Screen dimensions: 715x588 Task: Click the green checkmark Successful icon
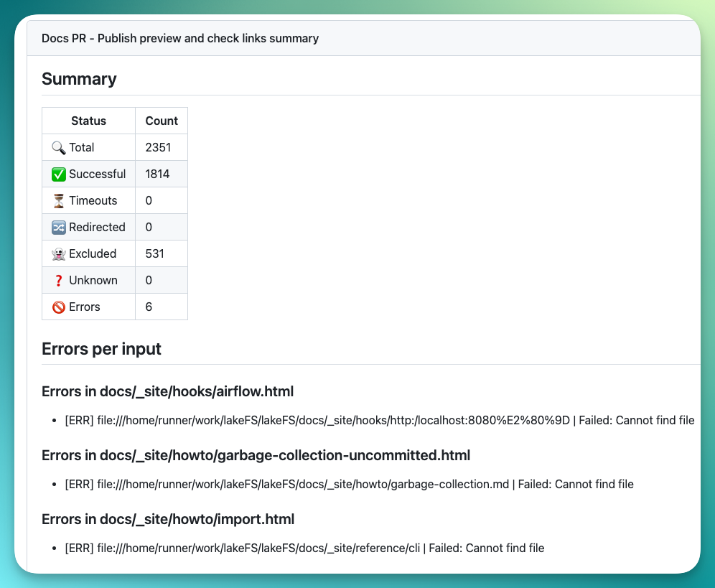point(59,174)
